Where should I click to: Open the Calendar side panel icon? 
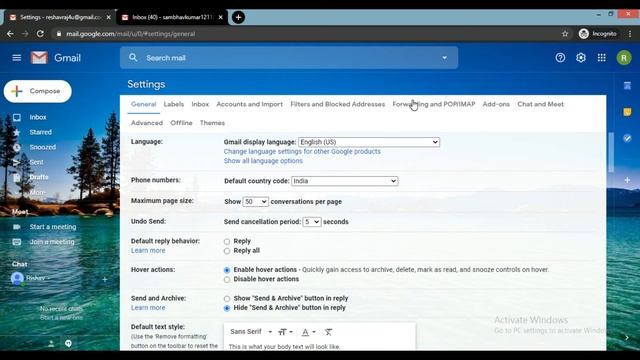(x=627, y=85)
